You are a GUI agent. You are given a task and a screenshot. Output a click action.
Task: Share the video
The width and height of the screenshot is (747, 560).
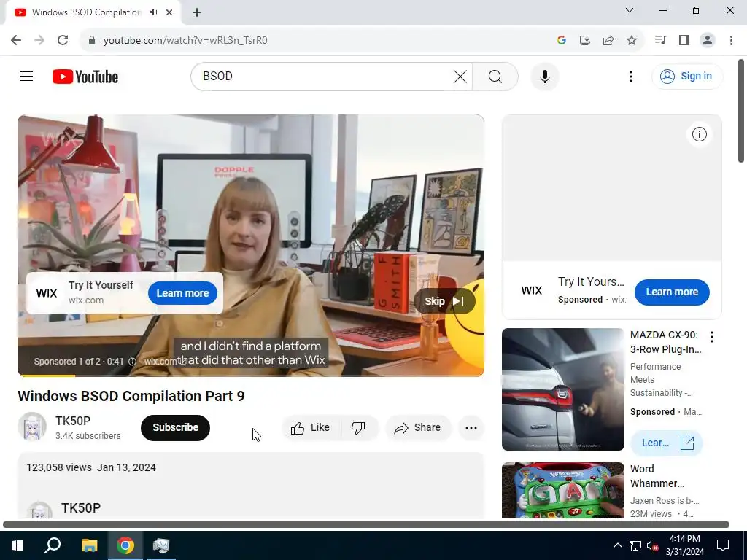point(418,427)
